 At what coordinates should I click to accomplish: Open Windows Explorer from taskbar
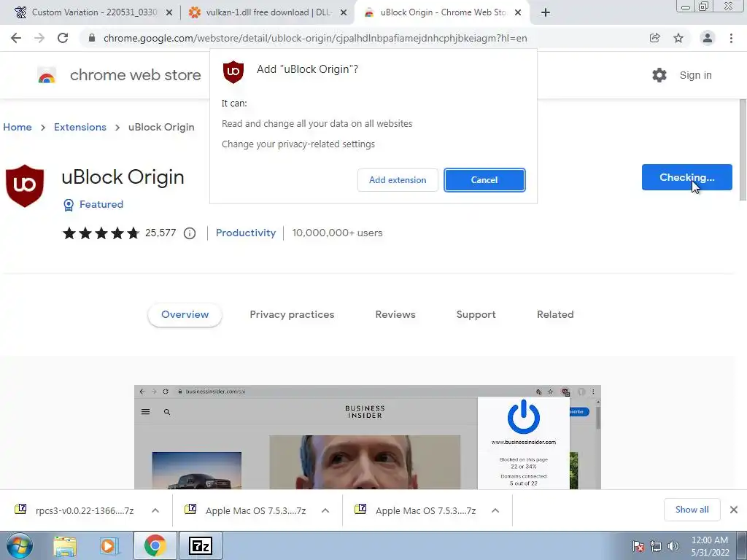[65, 545]
